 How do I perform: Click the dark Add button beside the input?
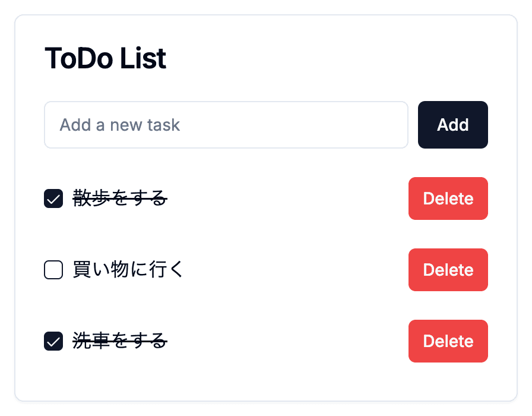[452, 125]
